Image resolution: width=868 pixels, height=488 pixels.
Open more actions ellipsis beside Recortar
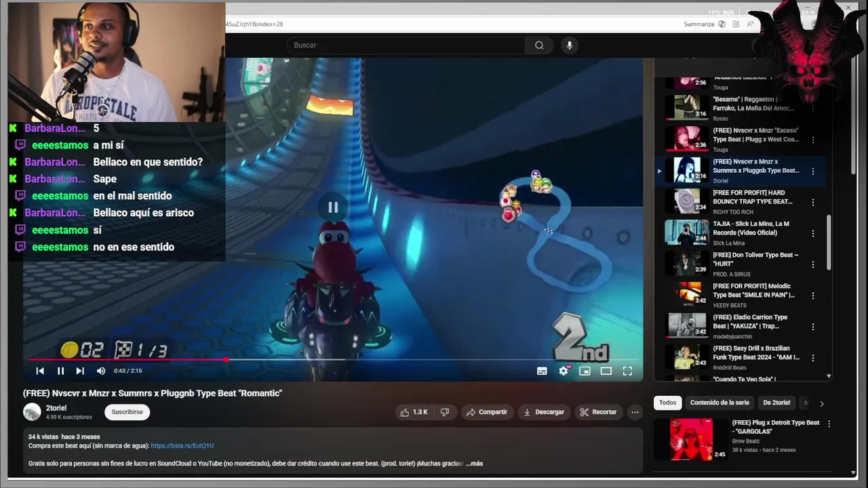pyautogui.click(x=635, y=412)
